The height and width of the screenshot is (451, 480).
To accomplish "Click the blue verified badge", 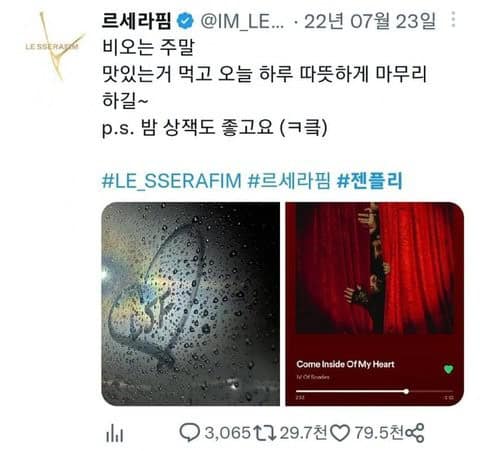I will tap(185, 21).
